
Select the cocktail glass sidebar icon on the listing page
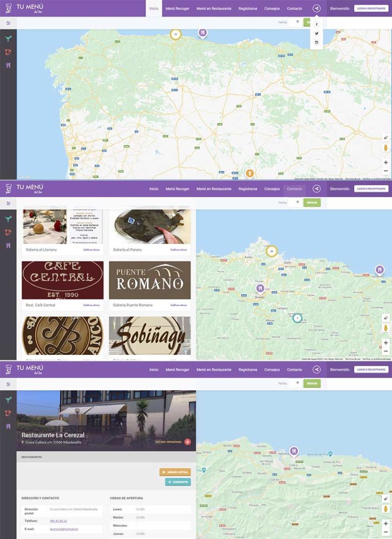[x=8, y=219]
